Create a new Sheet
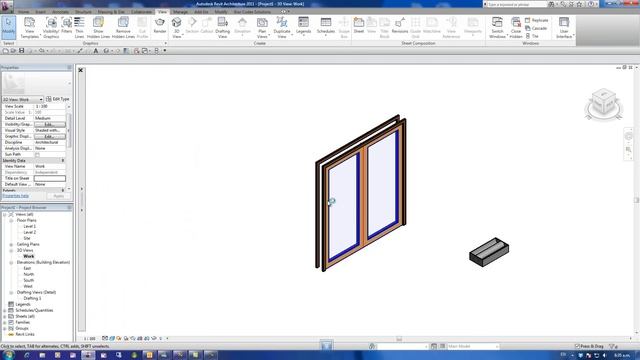Screen dimensions: 640x360 (359, 25)
